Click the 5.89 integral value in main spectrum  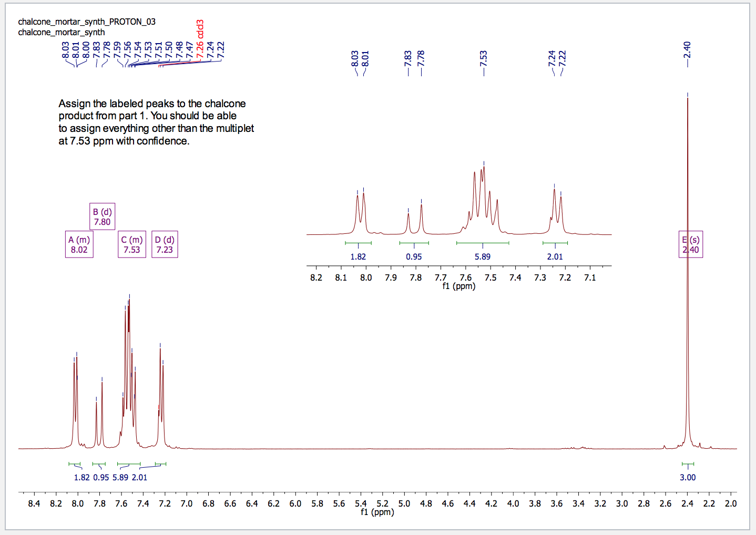coord(120,477)
